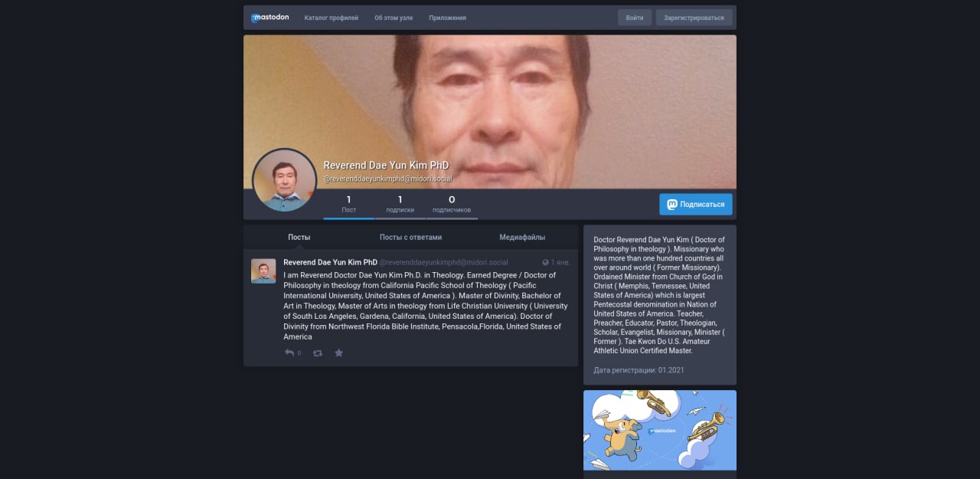Click the globe visibility icon beside 1 янв.
Viewport: 980px width, 479px height.
point(545,262)
